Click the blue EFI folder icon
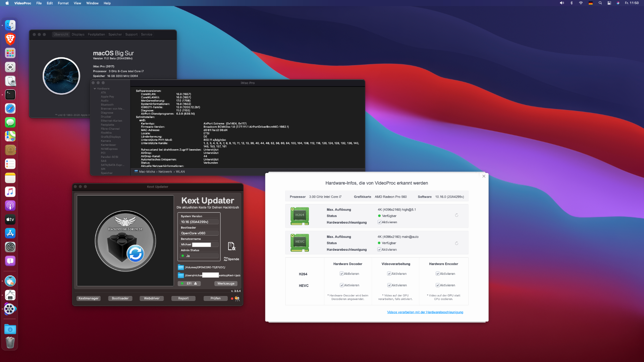The image size is (644, 362). [x=181, y=267]
